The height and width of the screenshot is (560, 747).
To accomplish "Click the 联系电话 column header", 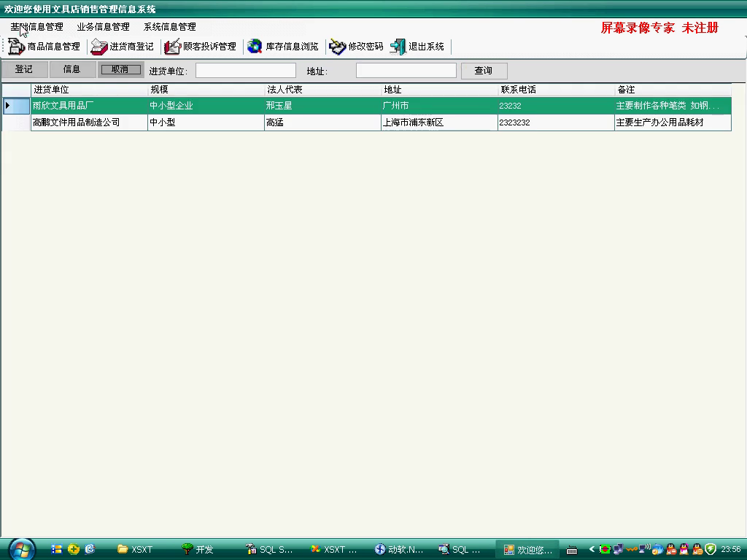I will pyautogui.click(x=556, y=90).
